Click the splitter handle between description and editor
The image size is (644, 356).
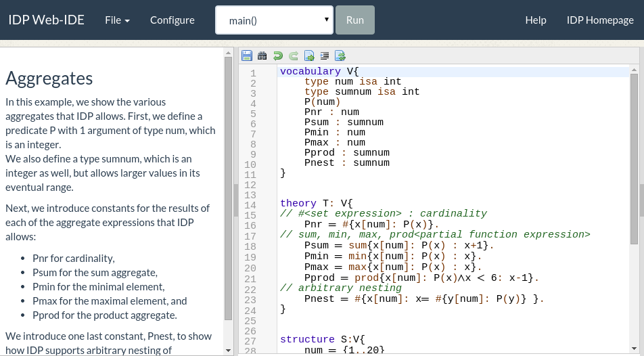click(x=235, y=201)
